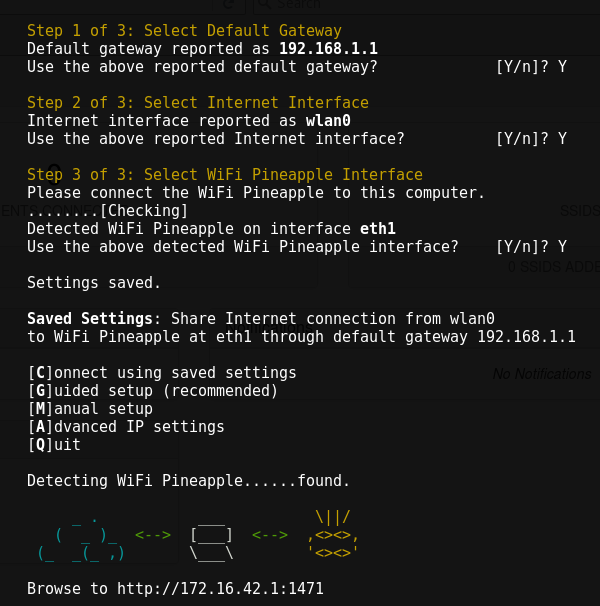Click the No Notifications text in background
Viewport: 600px width, 606px height.
(x=542, y=374)
